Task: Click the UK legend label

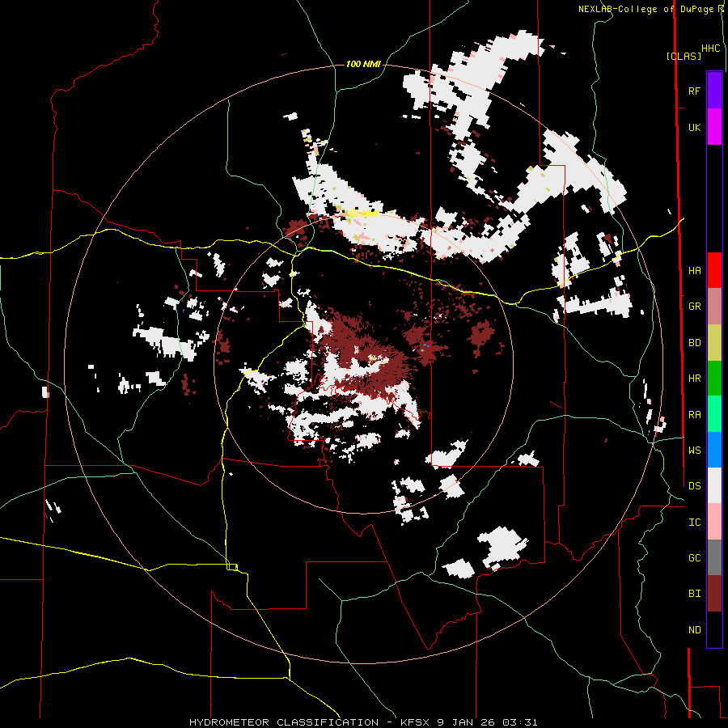Action: [x=695, y=127]
